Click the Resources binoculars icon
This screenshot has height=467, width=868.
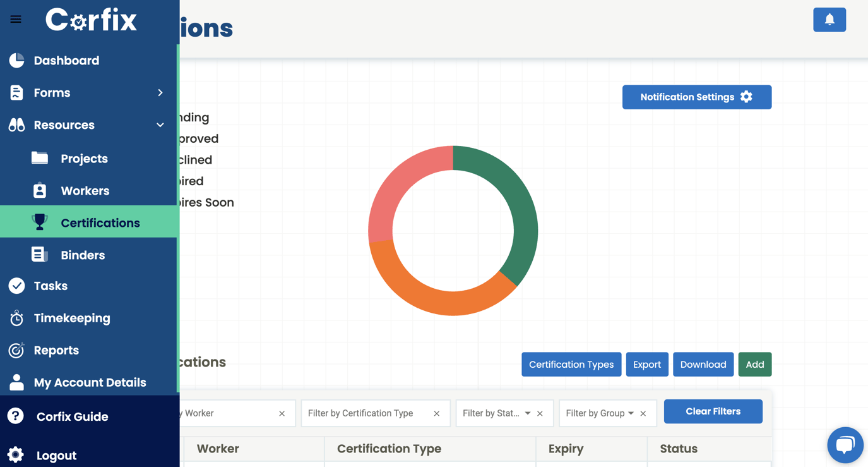click(x=16, y=125)
